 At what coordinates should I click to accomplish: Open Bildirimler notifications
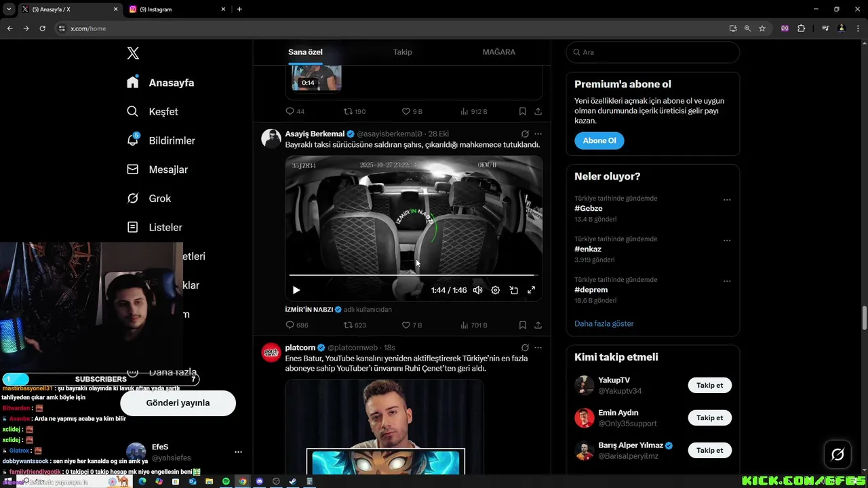click(161, 140)
